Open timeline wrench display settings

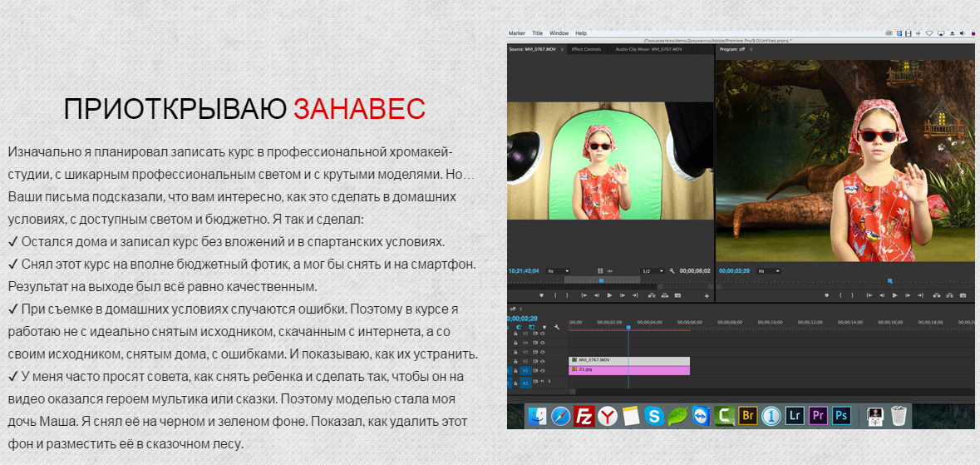[x=557, y=328]
